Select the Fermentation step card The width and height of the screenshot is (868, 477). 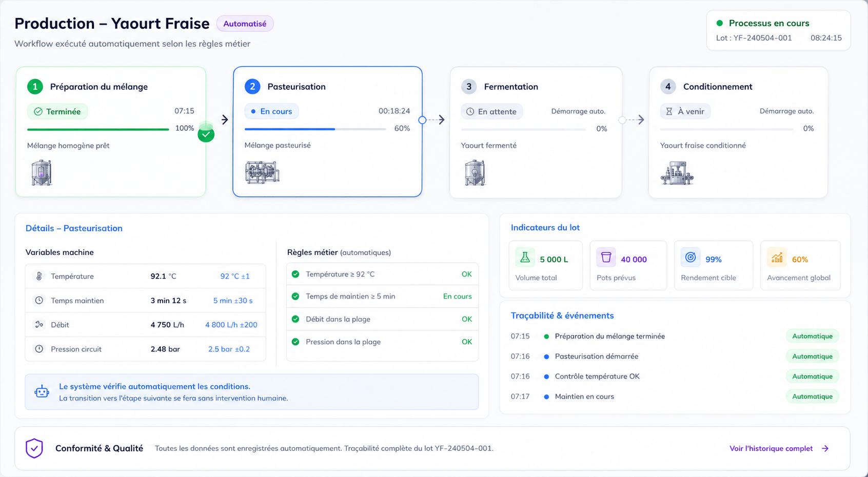point(536,132)
